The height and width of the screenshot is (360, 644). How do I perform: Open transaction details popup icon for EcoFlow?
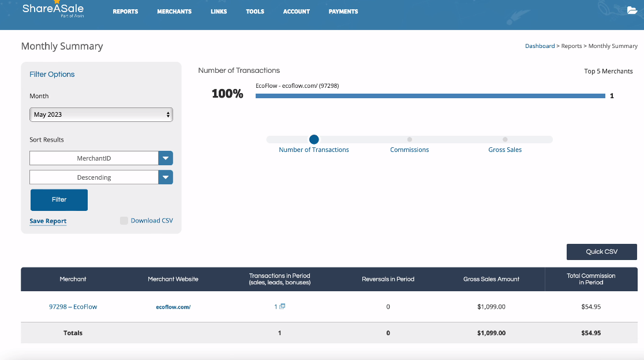pyautogui.click(x=282, y=306)
